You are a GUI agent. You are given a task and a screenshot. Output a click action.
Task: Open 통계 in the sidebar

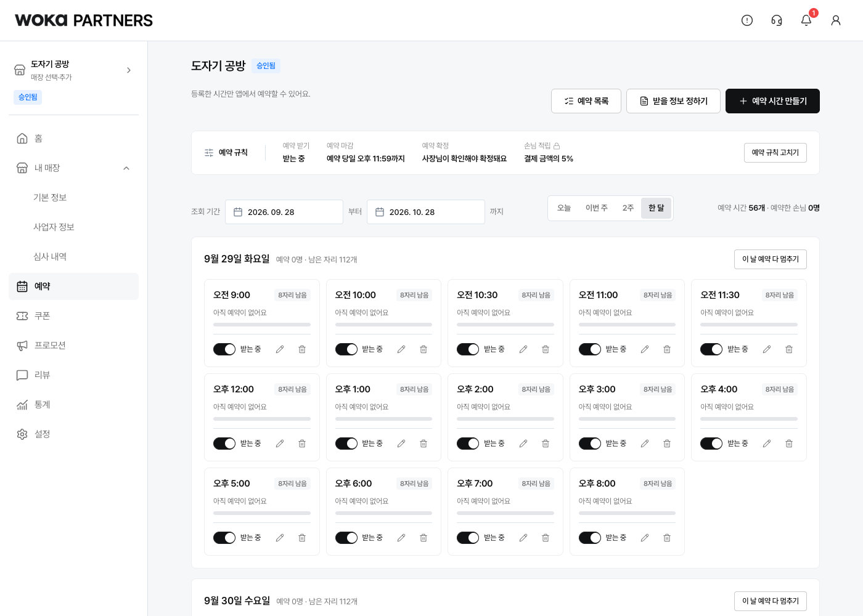[x=73, y=405]
